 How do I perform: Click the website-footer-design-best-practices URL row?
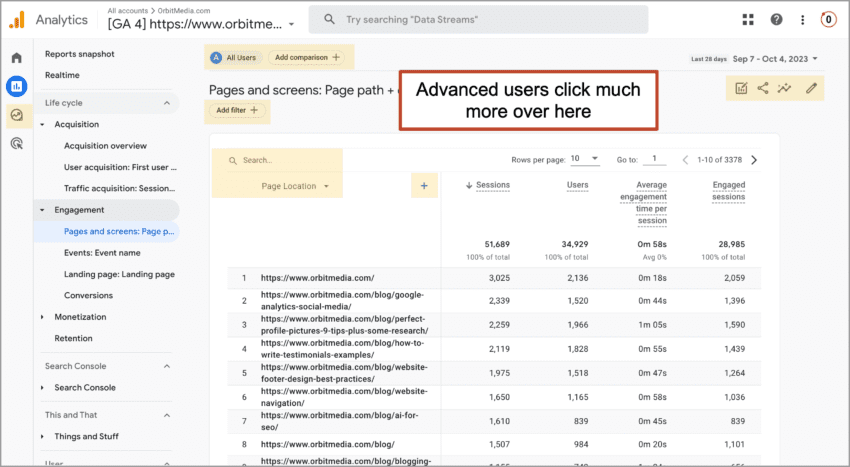coord(344,373)
